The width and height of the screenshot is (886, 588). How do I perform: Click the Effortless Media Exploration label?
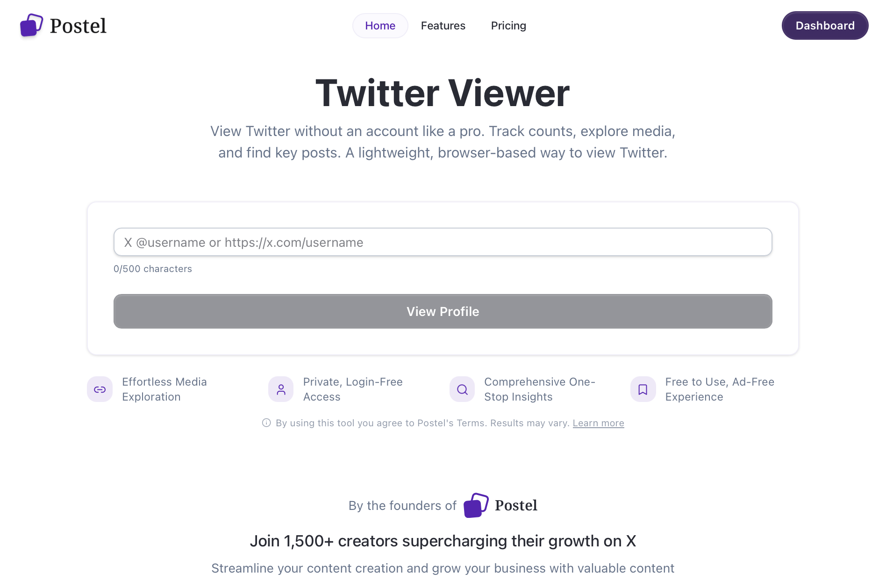164,389
